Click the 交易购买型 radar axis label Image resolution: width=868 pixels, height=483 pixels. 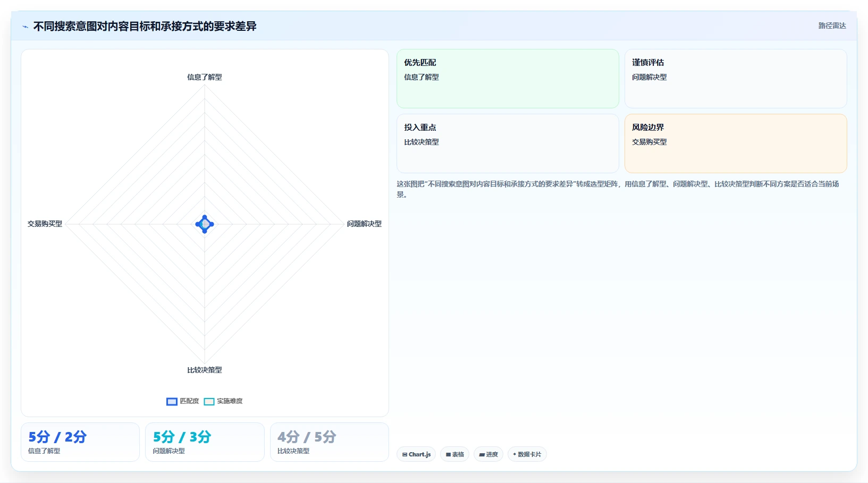[x=45, y=224]
